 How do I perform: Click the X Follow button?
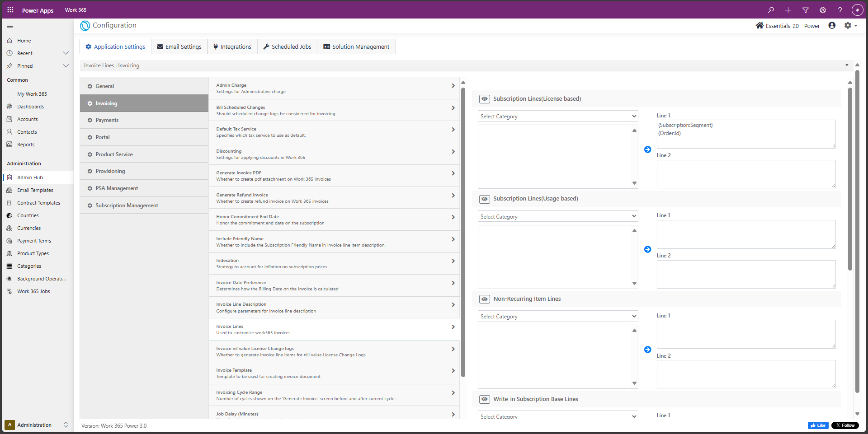click(x=845, y=425)
